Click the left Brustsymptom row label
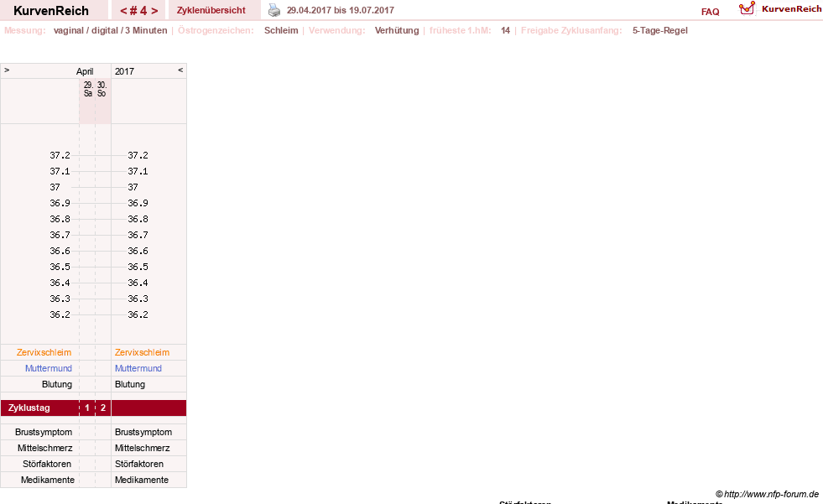Image resolution: width=823 pixels, height=504 pixels. pos(44,432)
